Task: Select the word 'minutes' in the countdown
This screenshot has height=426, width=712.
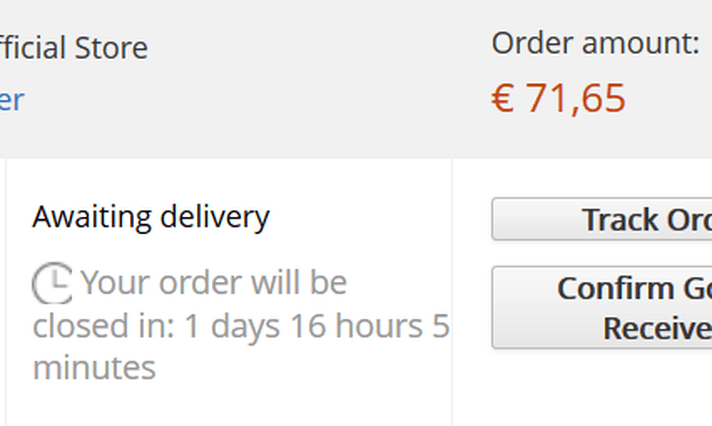Action: 94,367
